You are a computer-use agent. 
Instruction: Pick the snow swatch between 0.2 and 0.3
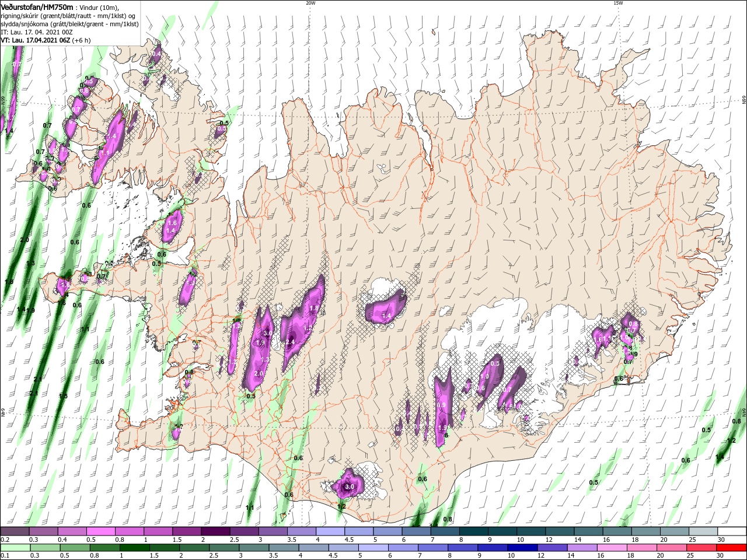(15, 531)
